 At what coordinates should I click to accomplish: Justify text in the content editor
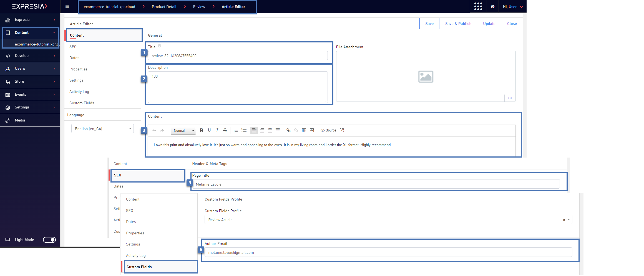278,130
